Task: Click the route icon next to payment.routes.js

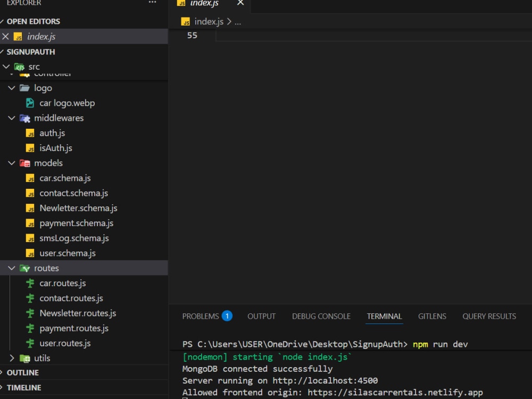Action: 30,328
